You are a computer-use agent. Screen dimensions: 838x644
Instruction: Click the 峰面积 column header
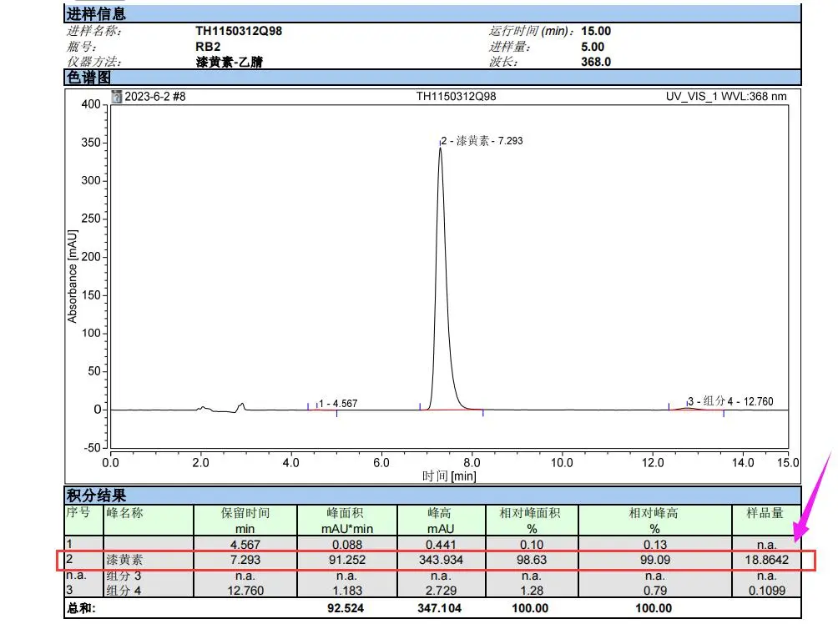click(x=346, y=513)
